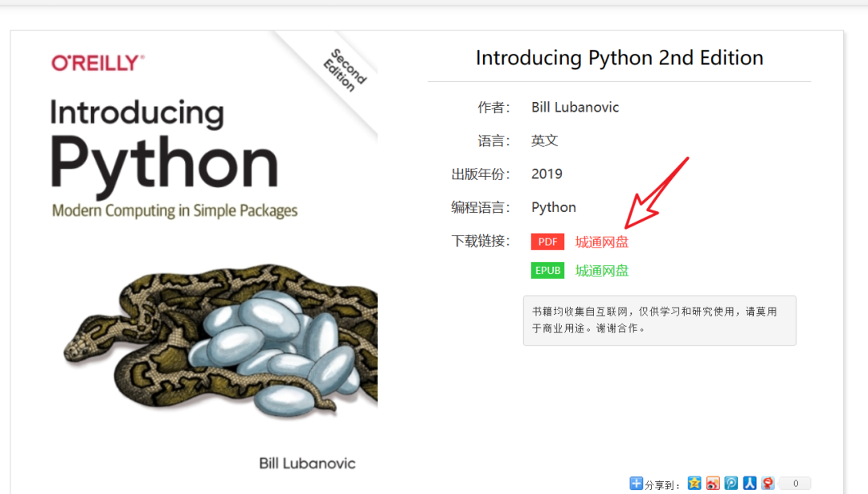The image size is (868, 494).
Task: Open the red 城通网盘 PDF download link
Action: (602, 242)
